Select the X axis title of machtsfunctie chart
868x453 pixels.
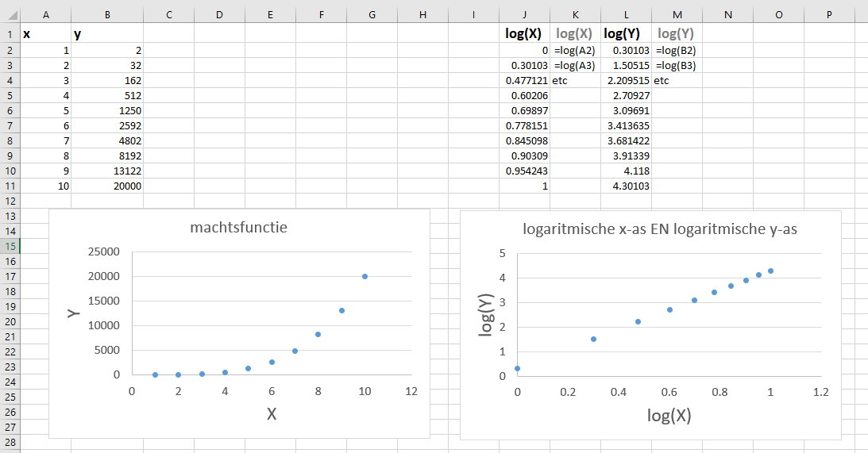tap(272, 413)
